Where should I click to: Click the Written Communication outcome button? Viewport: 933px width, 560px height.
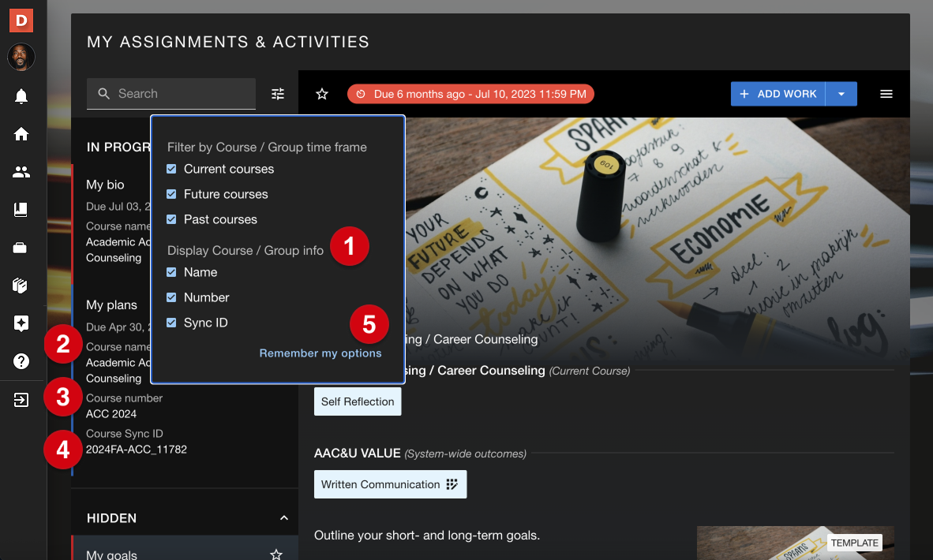[391, 484]
